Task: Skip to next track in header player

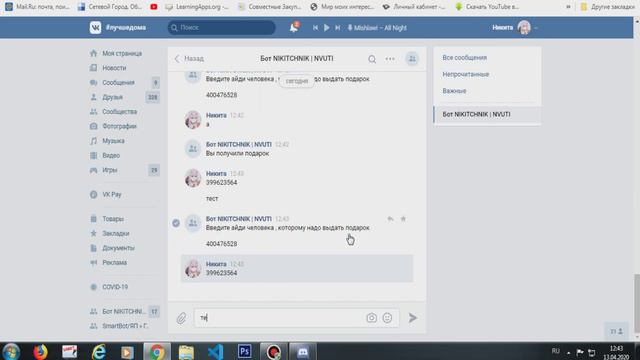Action: click(338, 28)
